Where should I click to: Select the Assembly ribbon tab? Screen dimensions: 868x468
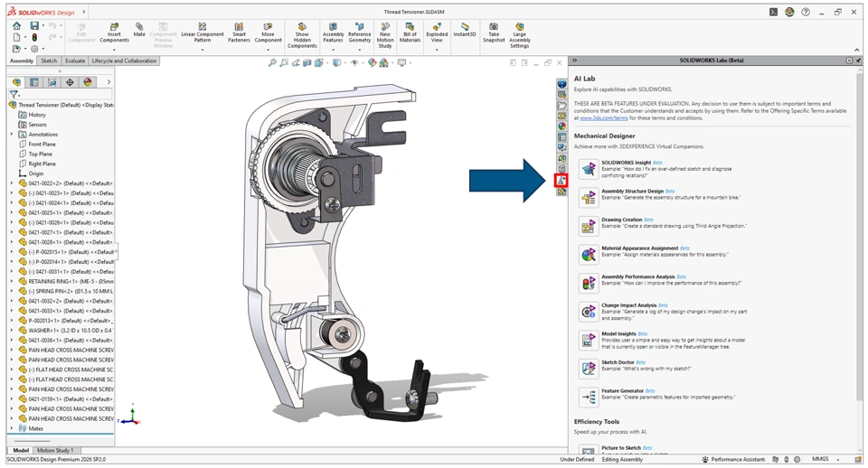[22, 61]
